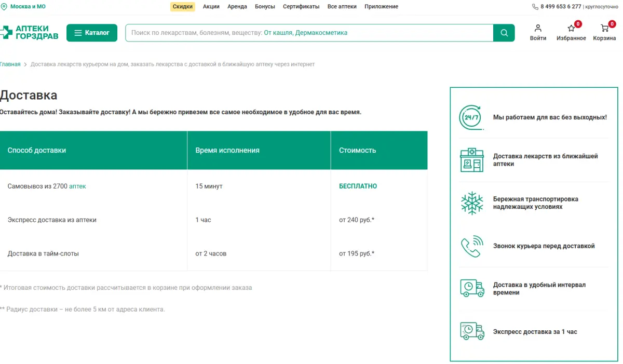The image size is (623, 364).
Task: Open the Скидки menu item
Action: click(x=183, y=7)
